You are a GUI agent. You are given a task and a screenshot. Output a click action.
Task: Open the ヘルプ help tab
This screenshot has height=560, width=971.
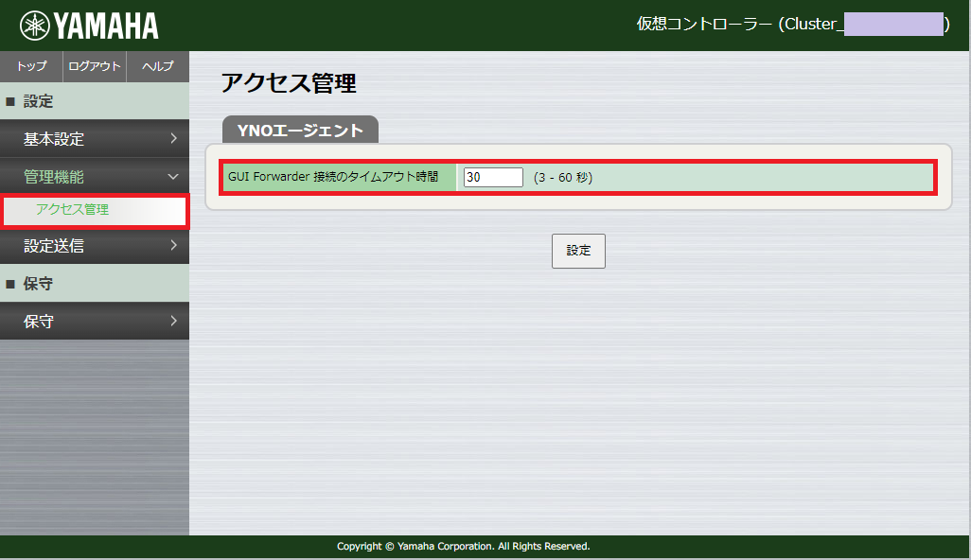coord(157,66)
